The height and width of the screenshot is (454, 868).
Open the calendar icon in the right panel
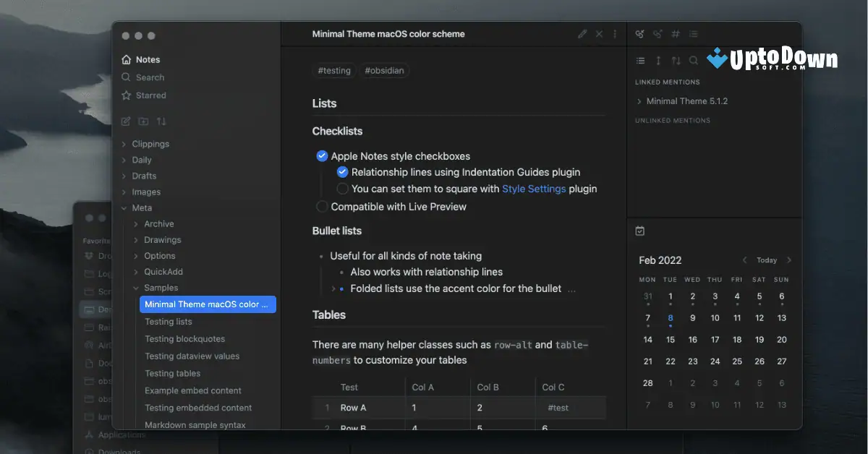pyautogui.click(x=639, y=231)
